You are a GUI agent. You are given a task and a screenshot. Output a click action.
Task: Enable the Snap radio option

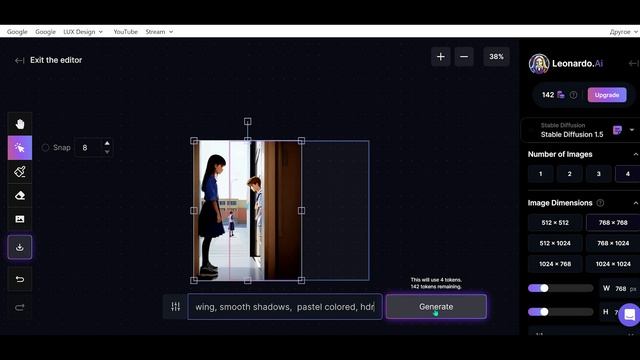[45, 148]
